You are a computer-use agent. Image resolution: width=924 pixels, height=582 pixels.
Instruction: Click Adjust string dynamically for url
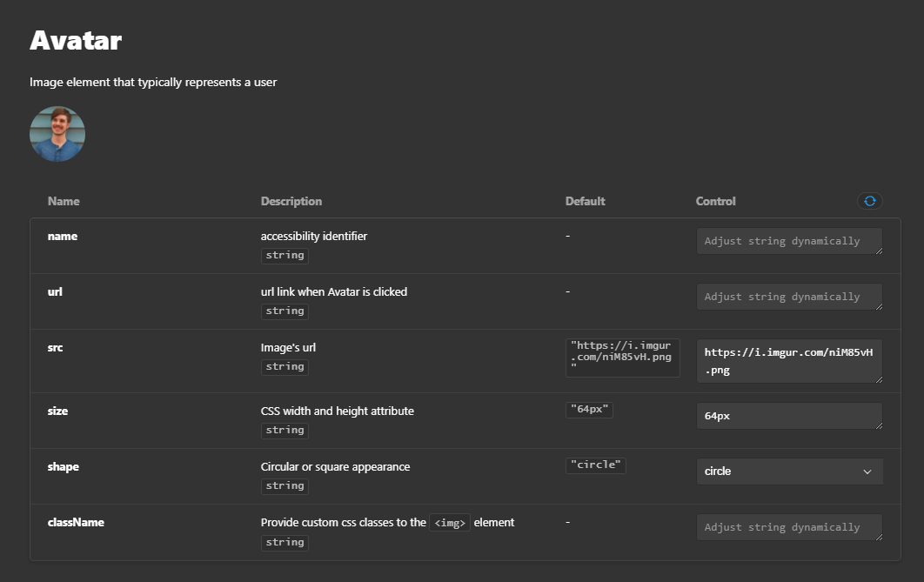(x=789, y=297)
